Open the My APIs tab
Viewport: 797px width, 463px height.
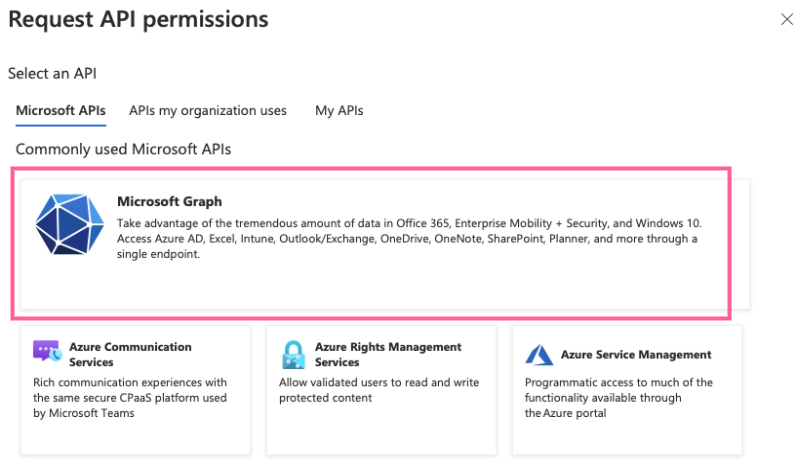(x=339, y=111)
